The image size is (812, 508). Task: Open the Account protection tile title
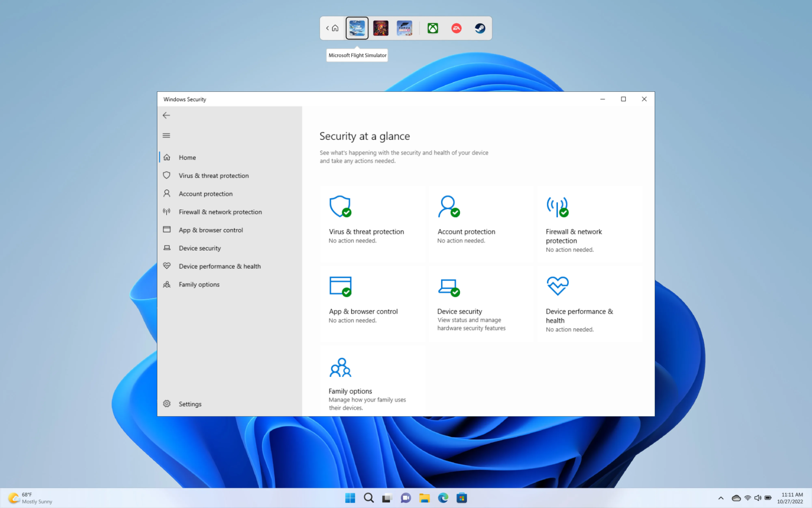point(466,232)
